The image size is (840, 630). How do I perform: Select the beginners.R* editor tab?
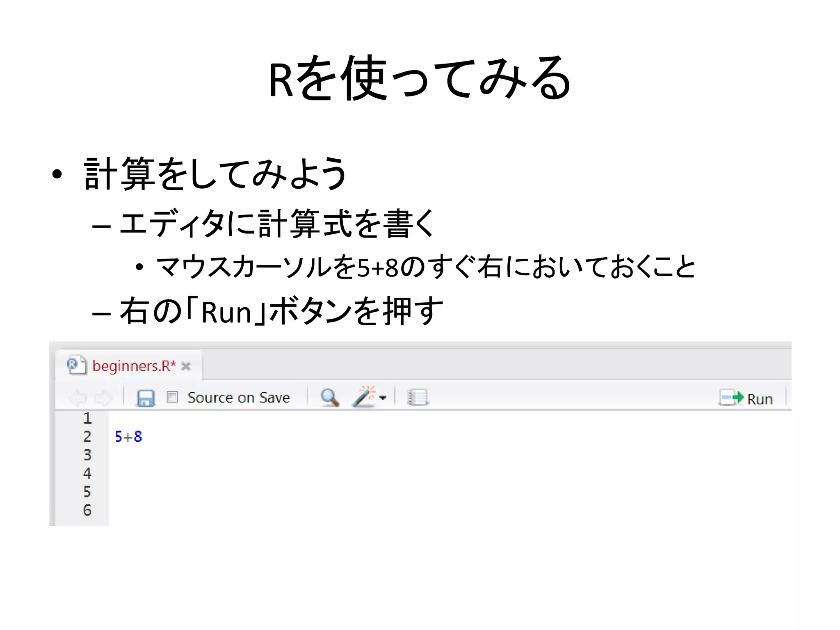(x=129, y=365)
